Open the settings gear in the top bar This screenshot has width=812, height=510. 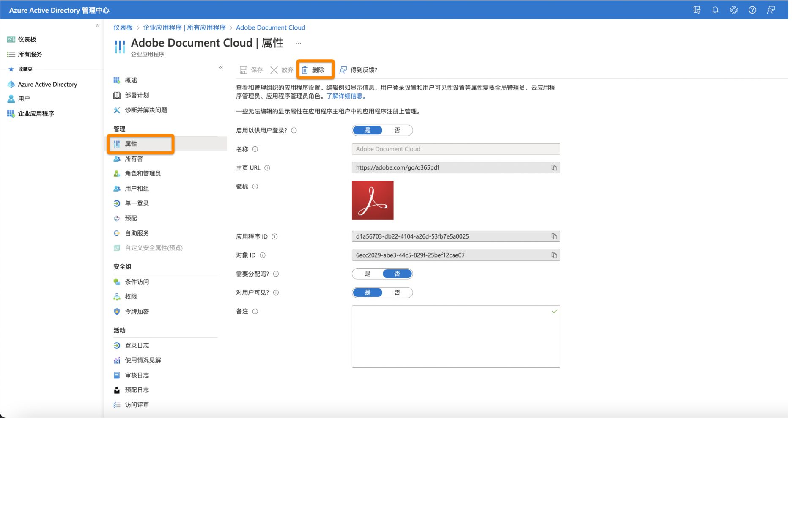734,10
